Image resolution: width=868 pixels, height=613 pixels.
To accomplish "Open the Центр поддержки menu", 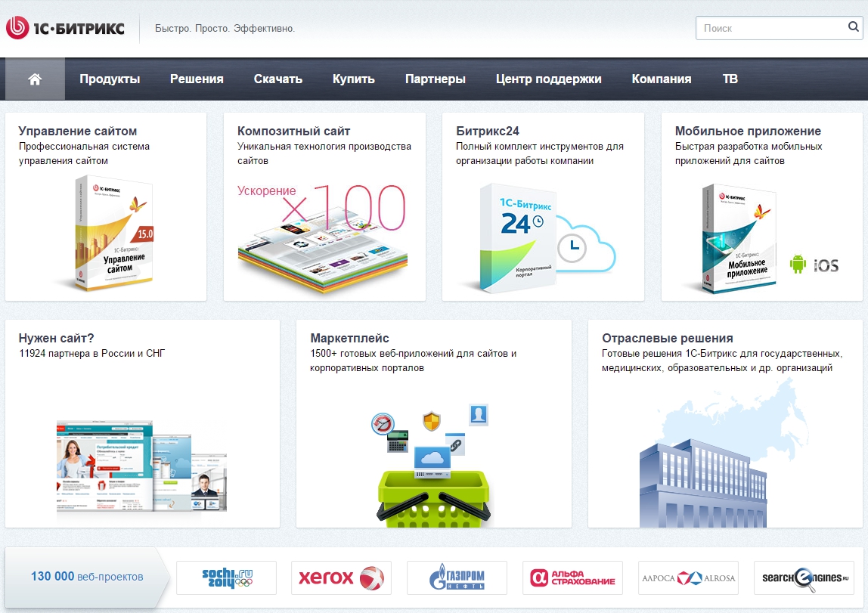I will tap(548, 79).
